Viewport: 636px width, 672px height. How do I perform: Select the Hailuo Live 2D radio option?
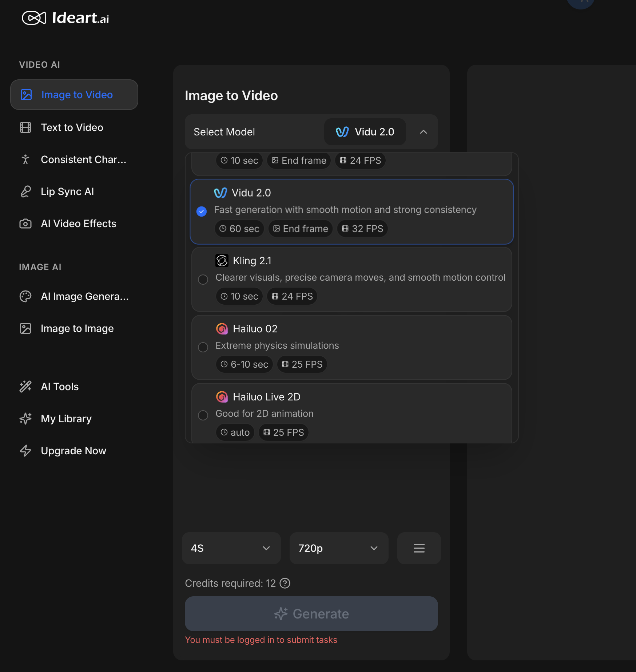(203, 415)
